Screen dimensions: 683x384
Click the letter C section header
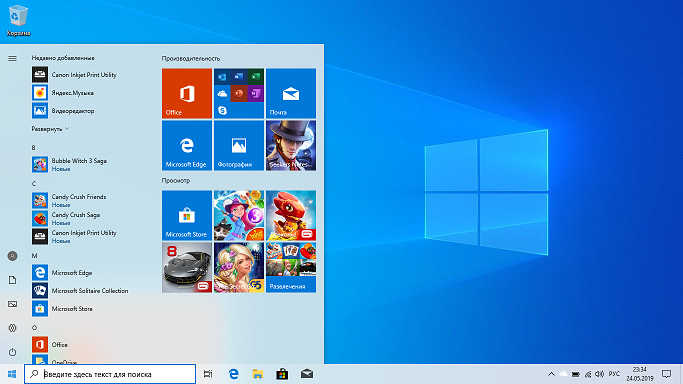[34, 184]
